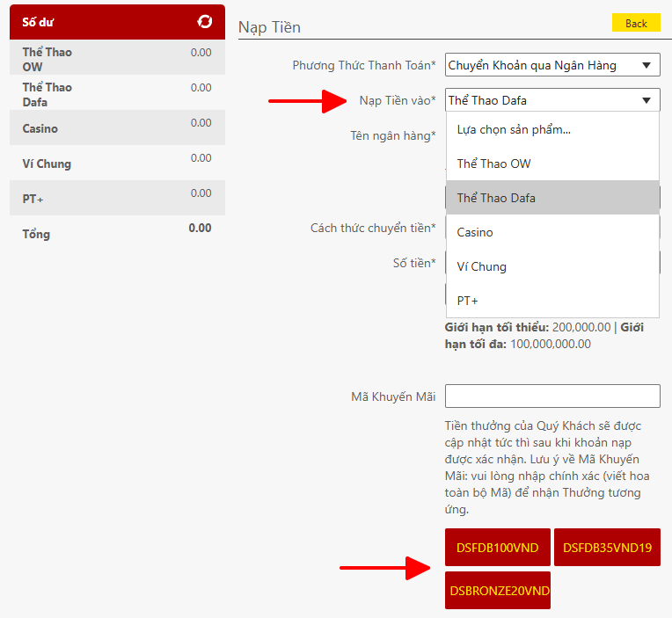Click the PT+ balance row
This screenshot has height=618, width=672.
117,199
